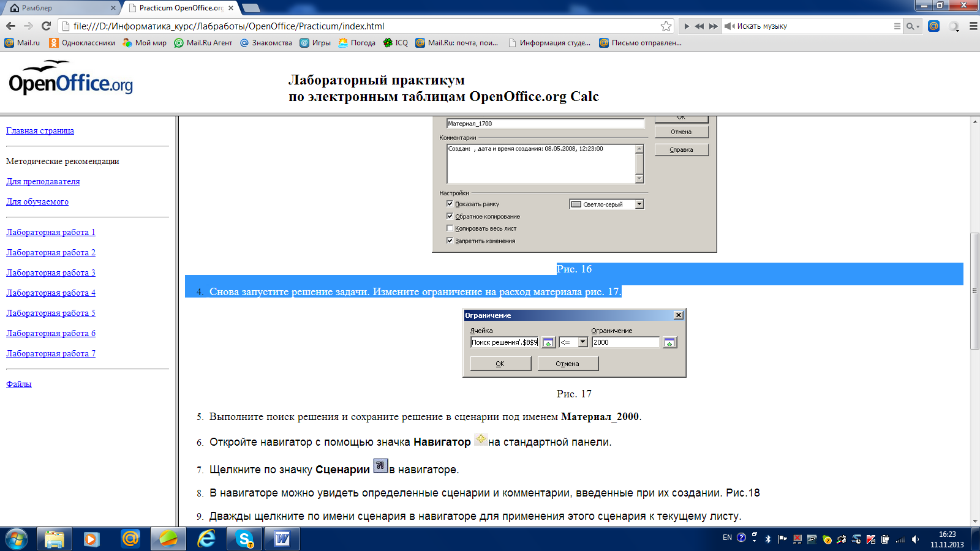980x551 pixels.
Task: Open Лабораторная работа 6
Action: [x=51, y=333]
